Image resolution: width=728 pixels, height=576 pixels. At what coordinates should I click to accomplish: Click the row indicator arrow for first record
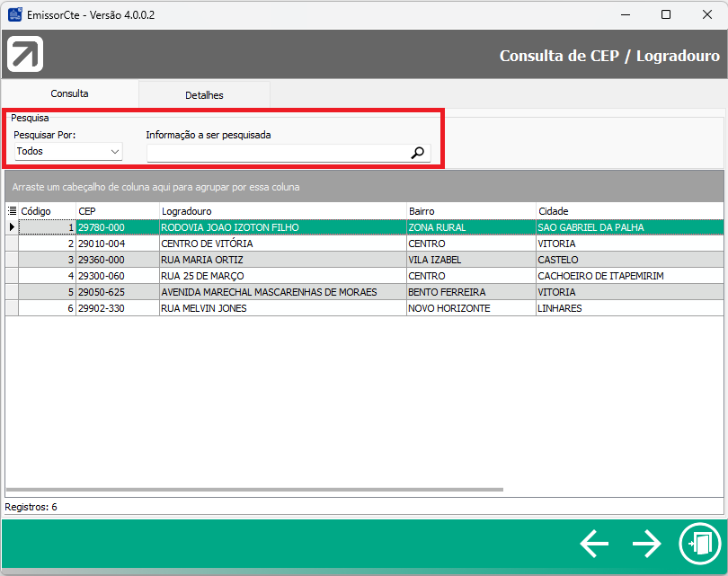[x=12, y=227]
